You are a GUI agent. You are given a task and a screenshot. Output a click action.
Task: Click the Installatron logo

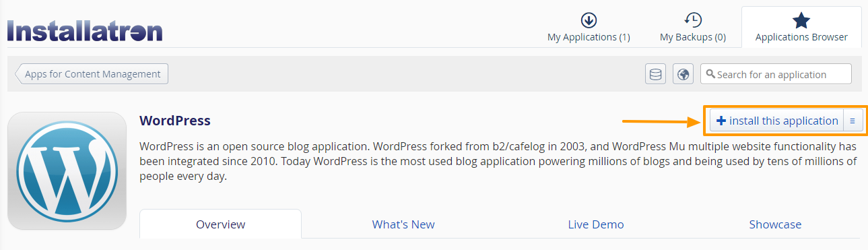pos(85,31)
